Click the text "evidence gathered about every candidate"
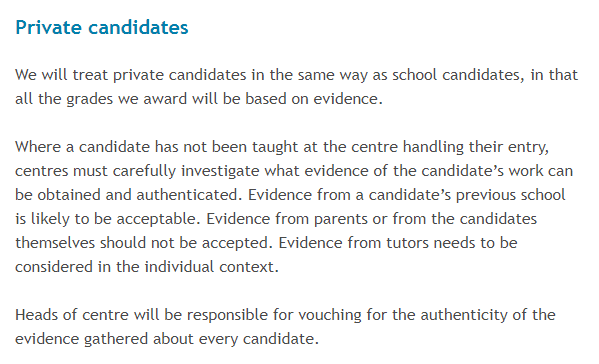Image resolution: width=599 pixels, height=364 pixels. click(x=164, y=339)
